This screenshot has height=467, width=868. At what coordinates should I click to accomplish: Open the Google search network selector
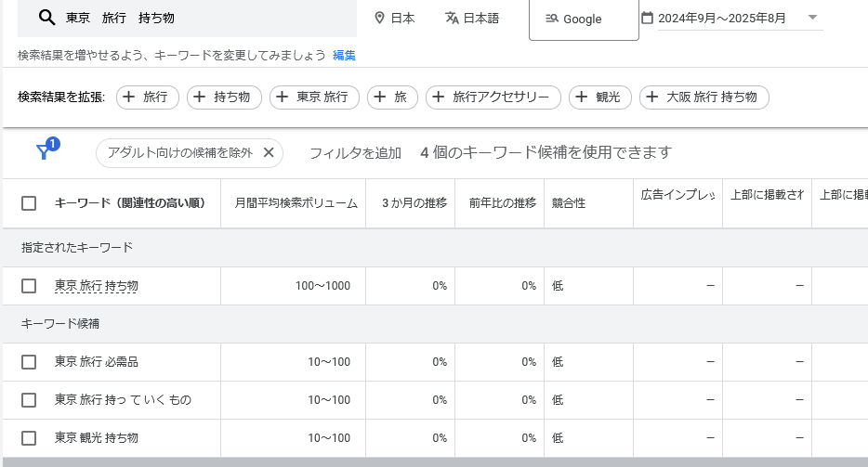pos(583,19)
